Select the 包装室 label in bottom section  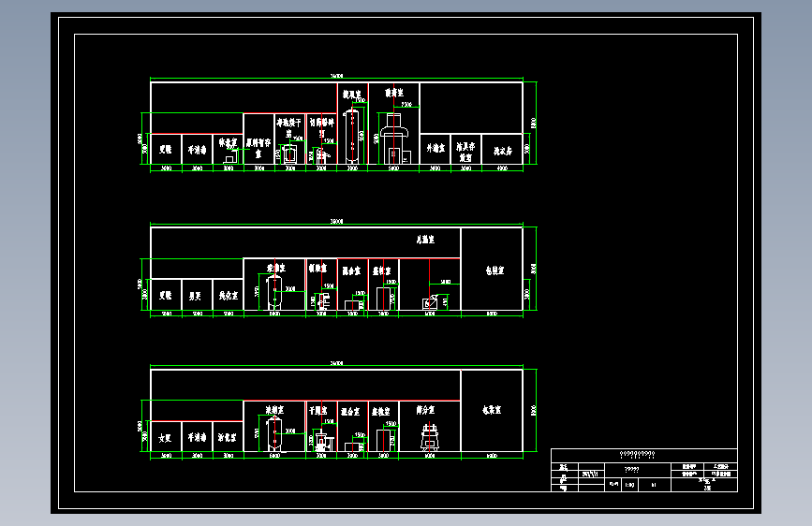(x=492, y=410)
